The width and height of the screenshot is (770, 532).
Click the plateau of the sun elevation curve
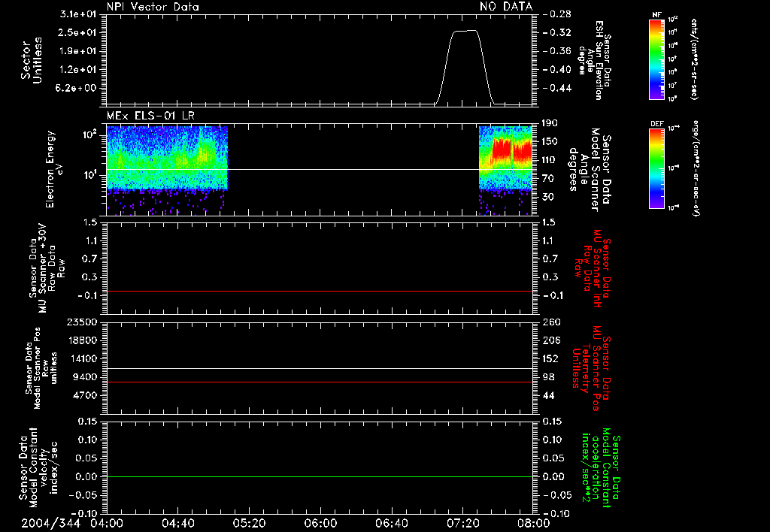[x=465, y=31]
